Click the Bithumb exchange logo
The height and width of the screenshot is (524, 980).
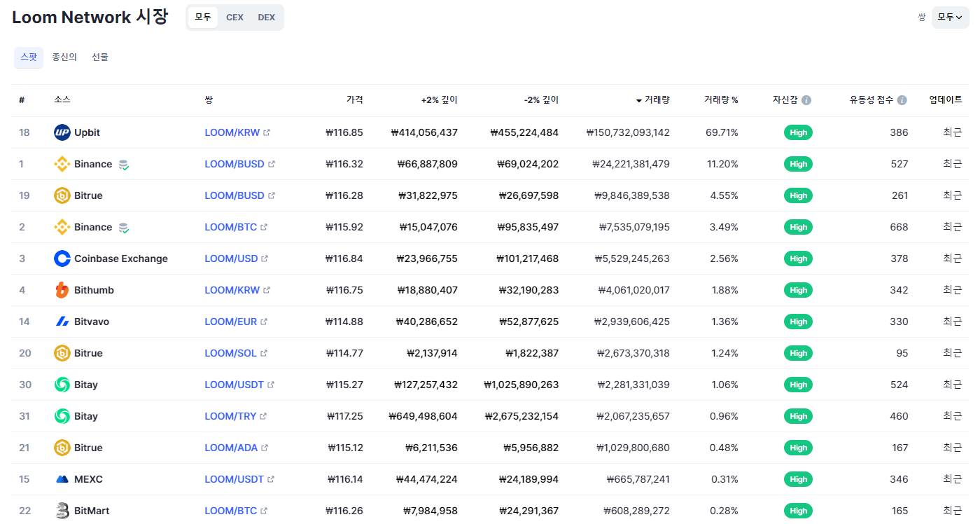62,290
